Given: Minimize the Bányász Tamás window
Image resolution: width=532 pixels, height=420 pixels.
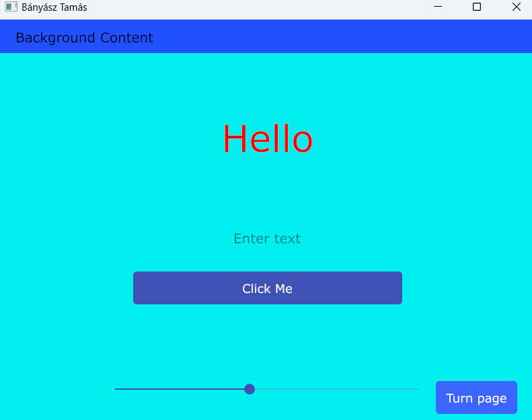Looking at the screenshot, I should point(438,7).
